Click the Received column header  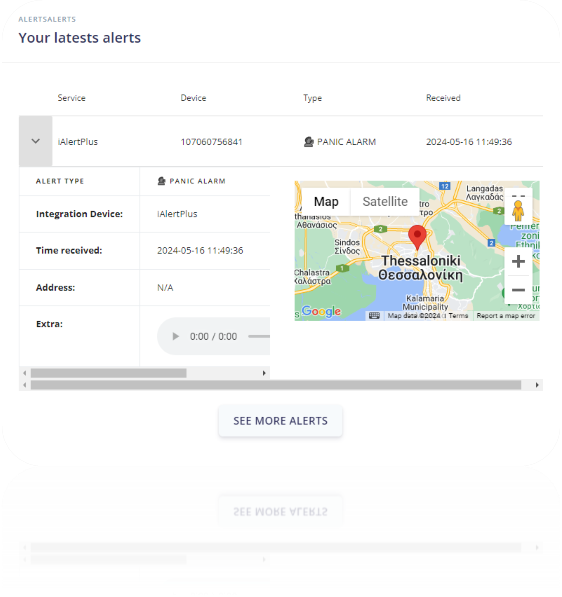pos(443,98)
